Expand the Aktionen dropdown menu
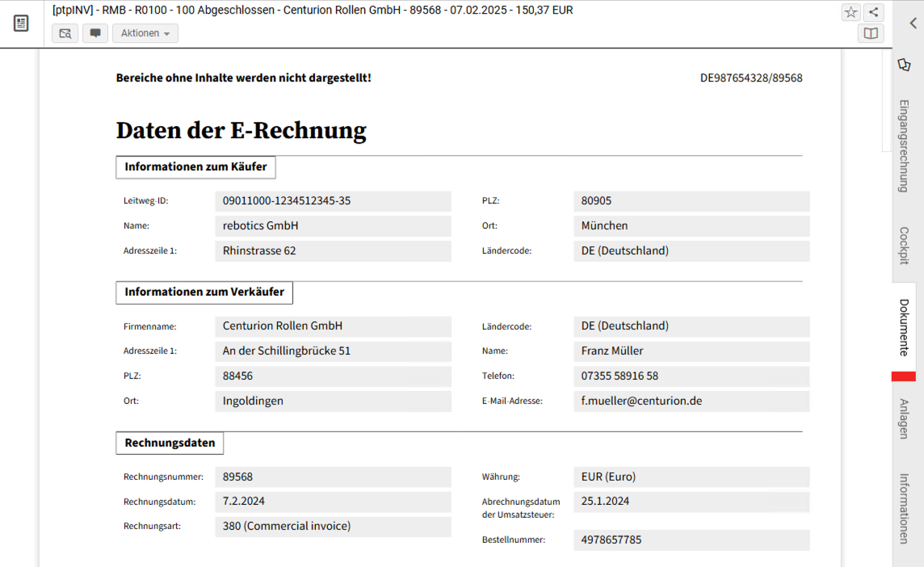 [x=145, y=33]
